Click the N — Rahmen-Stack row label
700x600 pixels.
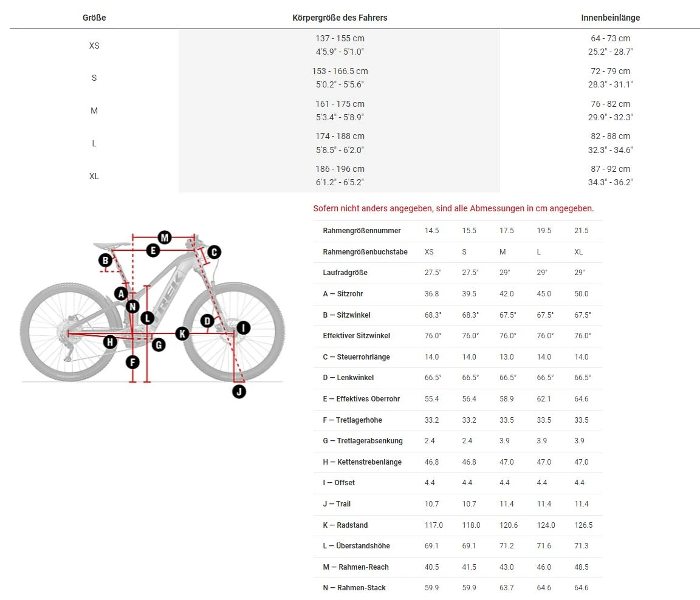click(x=354, y=588)
